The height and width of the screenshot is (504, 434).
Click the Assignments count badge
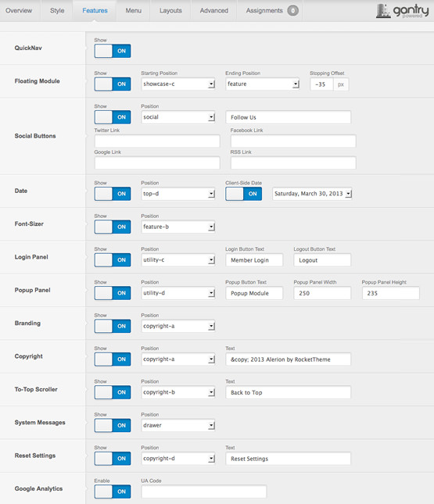(x=292, y=11)
